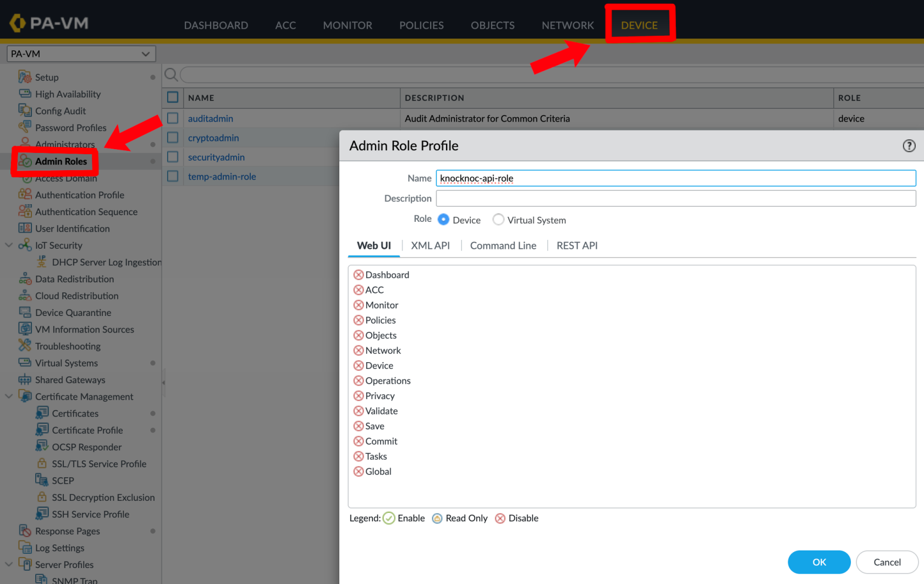Screen dimensions: 924x584
Task: Click the Troubleshooting tools icon
Action: pos(25,346)
